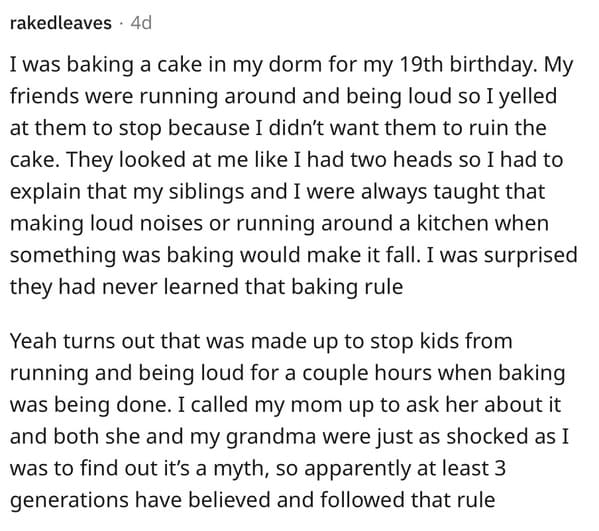Click the word "Yeah" starting second paragraph
The width and height of the screenshot is (599, 531).
33,341
